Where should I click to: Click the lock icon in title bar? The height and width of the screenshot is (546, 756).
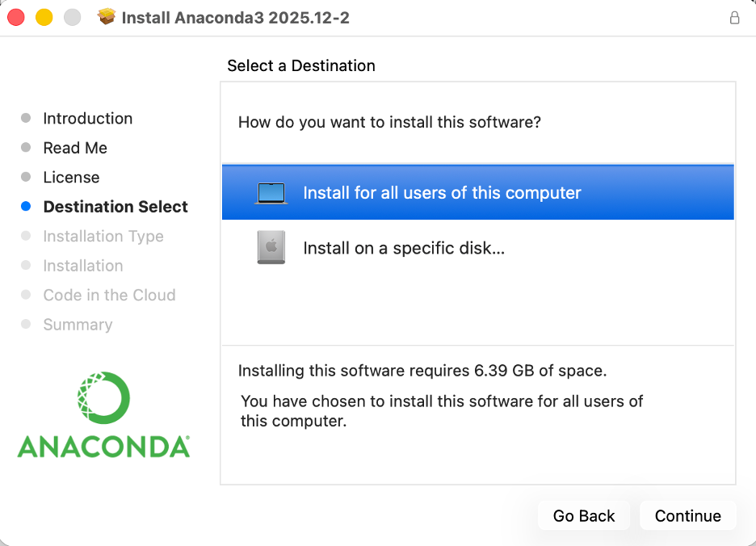(x=734, y=18)
